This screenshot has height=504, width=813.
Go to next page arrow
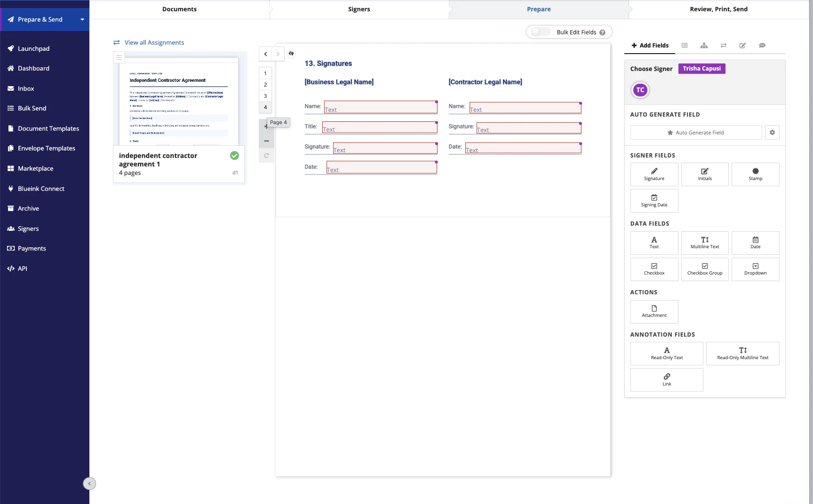point(278,54)
